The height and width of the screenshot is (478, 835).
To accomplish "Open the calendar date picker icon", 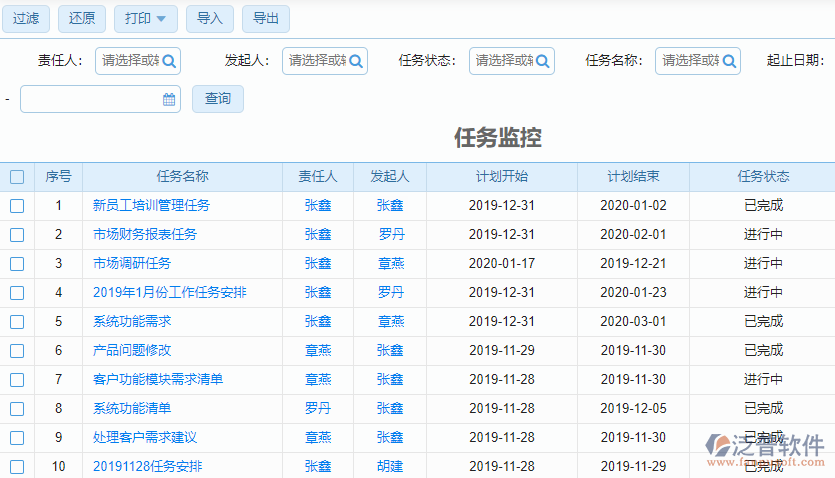I will 169,99.
